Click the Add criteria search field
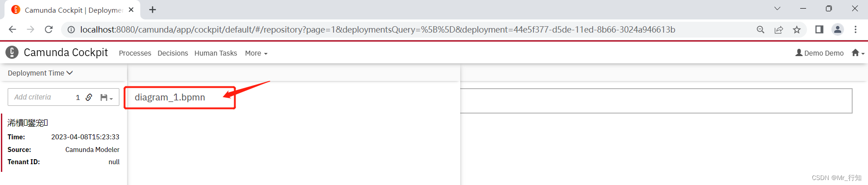Image resolution: width=868 pixels, height=185 pixels. [41, 97]
